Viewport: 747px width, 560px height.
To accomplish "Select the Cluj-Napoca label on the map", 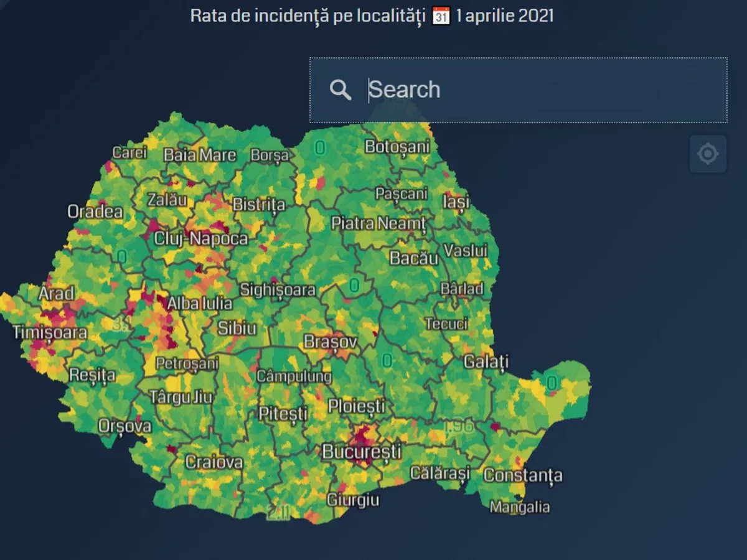I will (x=201, y=238).
